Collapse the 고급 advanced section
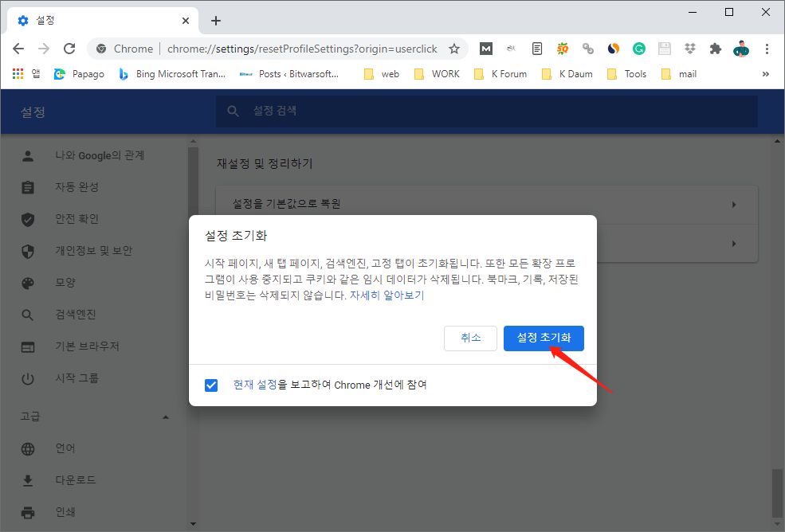Viewport: 785px width, 532px height. pyautogui.click(x=166, y=417)
